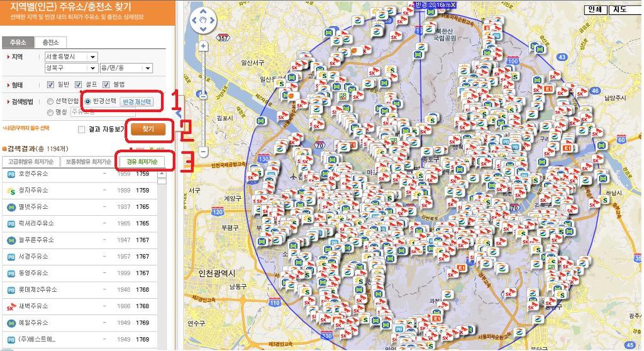
Task: Uncheck the 일반 station type checkbox
Action: (50, 85)
